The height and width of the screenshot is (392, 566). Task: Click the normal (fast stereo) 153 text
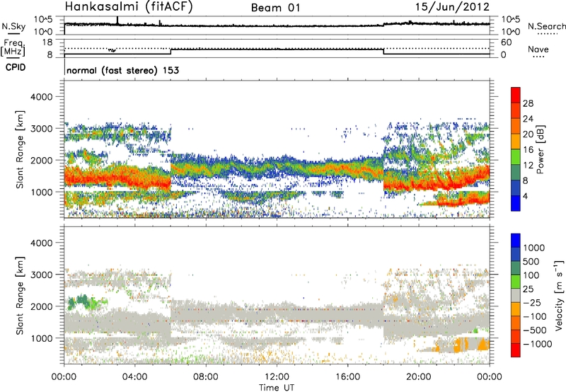[x=122, y=70]
